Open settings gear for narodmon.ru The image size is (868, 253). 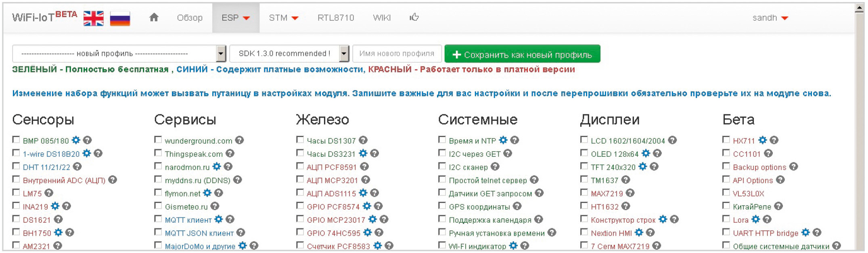click(217, 167)
